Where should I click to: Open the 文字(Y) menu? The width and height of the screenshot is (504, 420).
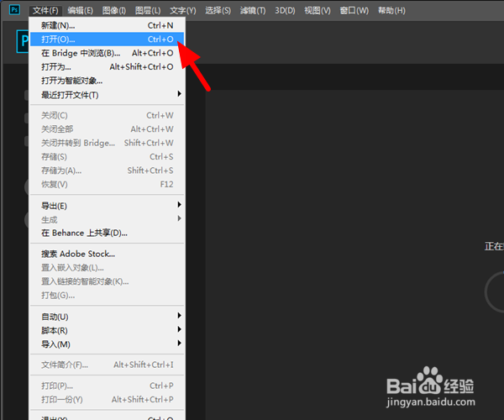tap(183, 11)
